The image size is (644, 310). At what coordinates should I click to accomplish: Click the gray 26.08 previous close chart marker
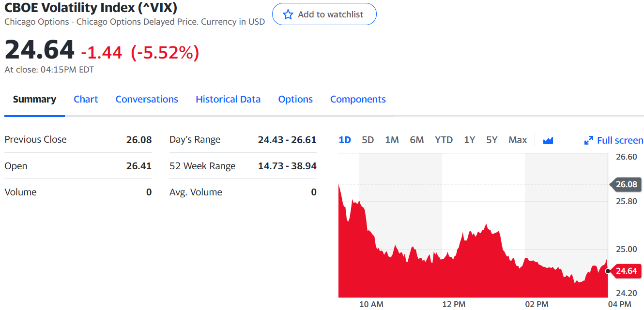(x=626, y=184)
